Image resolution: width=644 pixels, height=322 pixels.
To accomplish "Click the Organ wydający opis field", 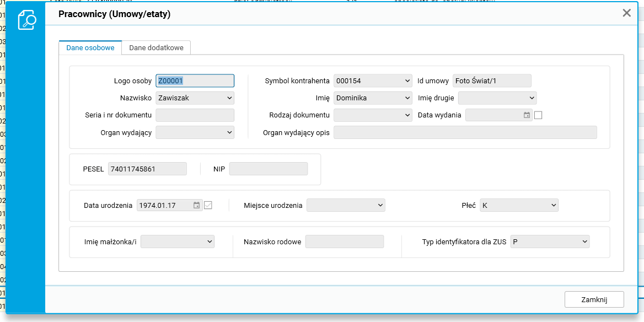I will (465, 133).
